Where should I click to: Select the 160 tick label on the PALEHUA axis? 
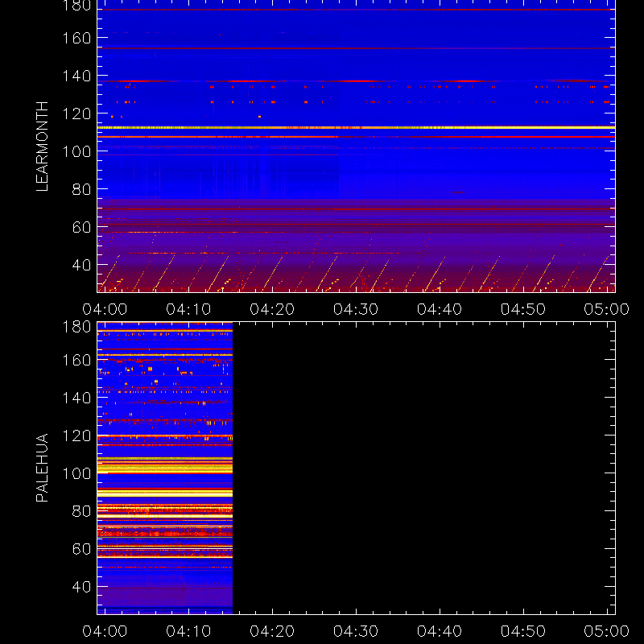[x=76, y=360]
